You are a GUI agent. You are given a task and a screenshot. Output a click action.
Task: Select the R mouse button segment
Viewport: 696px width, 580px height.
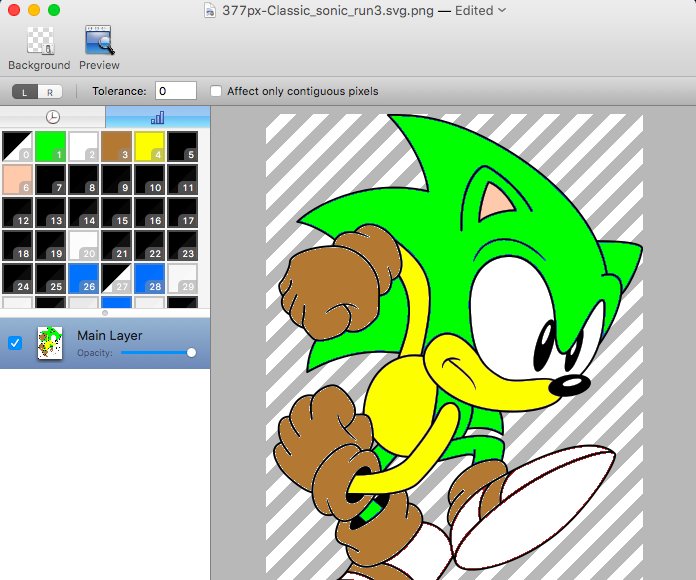pyautogui.click(x=50, y=91)
